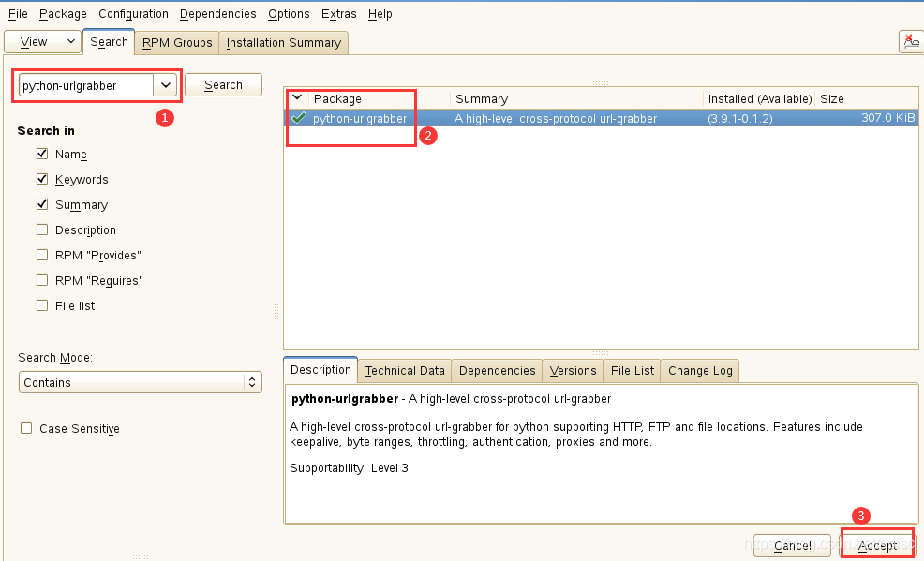The height and width of the screenshot is (561, 924).
Task: Click the 307.0 KiB size cell
Action: tap(888, 118)
